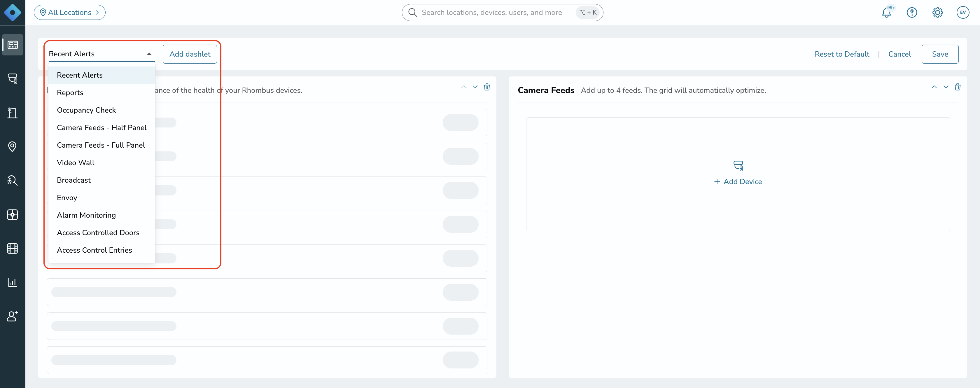Image resolution: width=980 pixels, height=388 pixels.
Task: Delete the Camera Feeds dashlet
Action: pyautogui.click(x=958, y=87)
